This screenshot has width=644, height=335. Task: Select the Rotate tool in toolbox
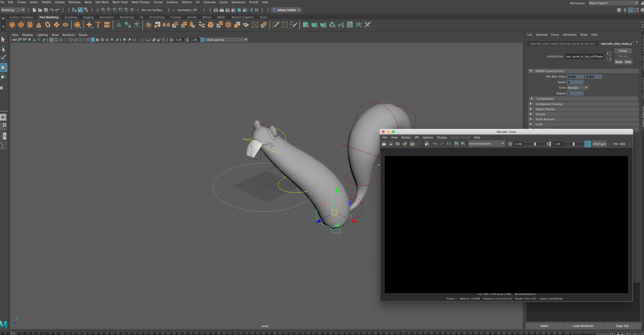pyautogui.click(x=3, y=77)
